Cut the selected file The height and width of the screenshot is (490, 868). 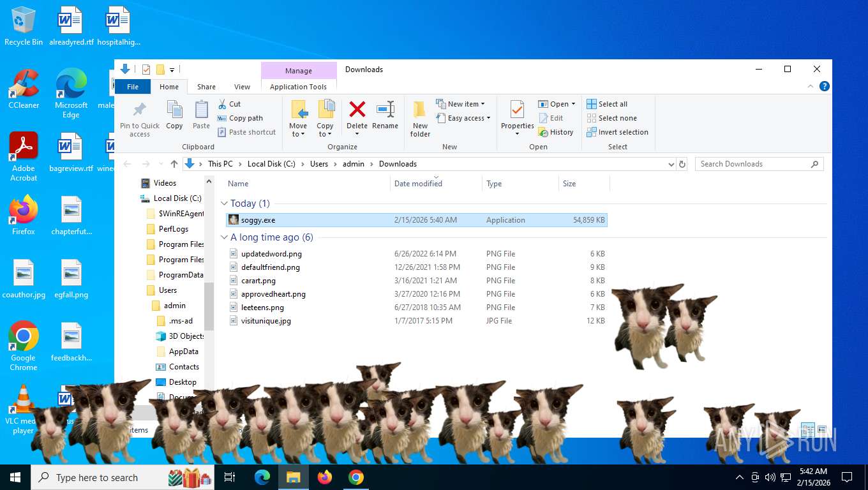(229, 104)
